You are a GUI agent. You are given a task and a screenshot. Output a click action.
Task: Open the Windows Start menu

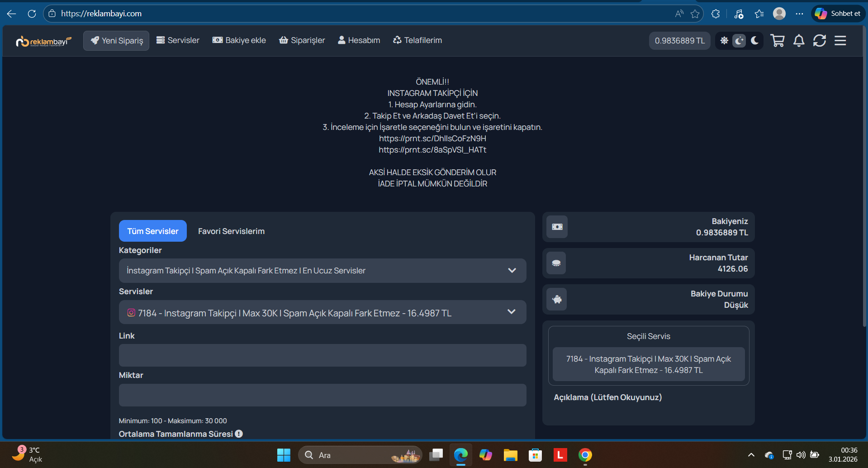284,455
